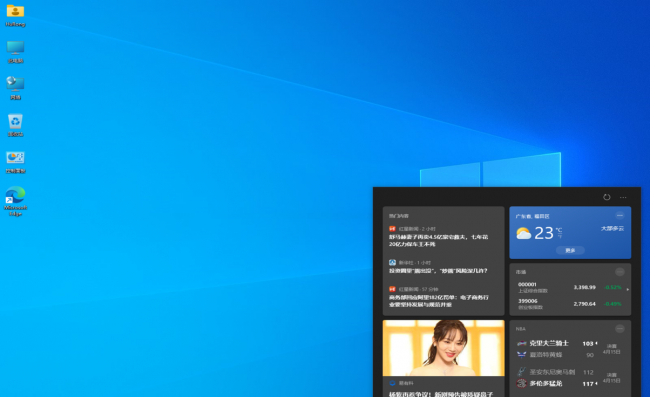Click the 2,790.64 index value
The width and height of the screenshot is (650, 397).
pyautogui.click(x=585, y=304)
